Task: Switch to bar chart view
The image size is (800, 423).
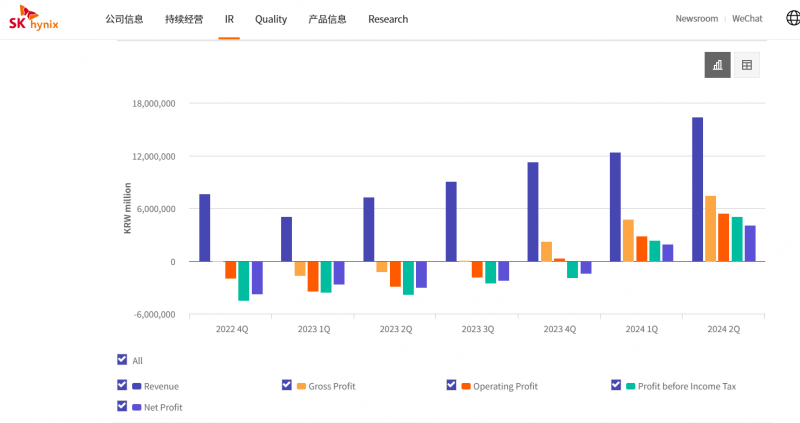Action: tap(717, 65)
